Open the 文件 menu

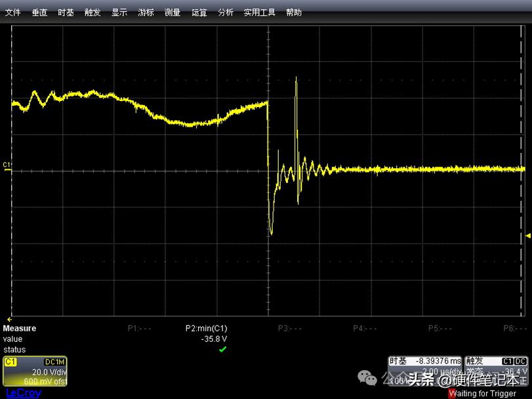tap(13, 12)
